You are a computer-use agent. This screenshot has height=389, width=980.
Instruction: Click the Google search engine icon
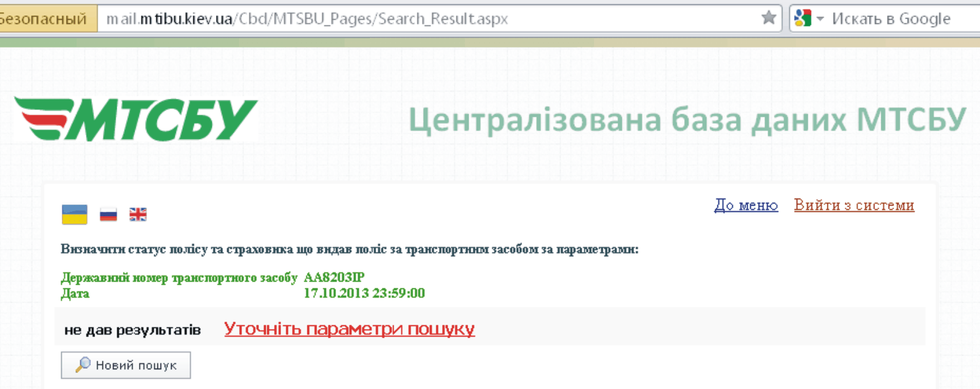(803, 18)
